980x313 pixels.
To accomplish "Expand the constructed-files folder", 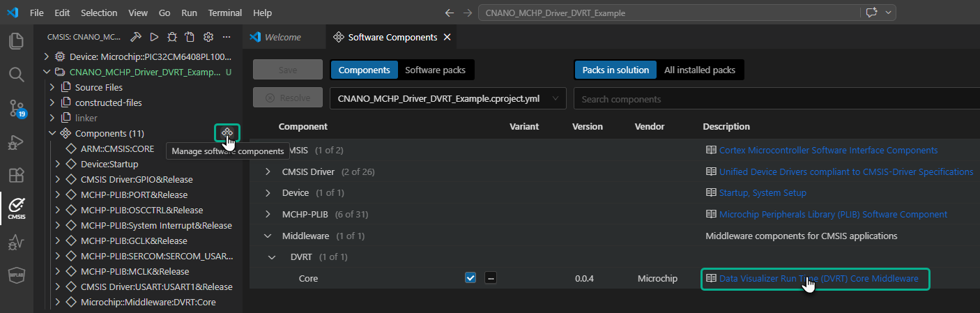I will pyautogui.click(x=52, y=102).
